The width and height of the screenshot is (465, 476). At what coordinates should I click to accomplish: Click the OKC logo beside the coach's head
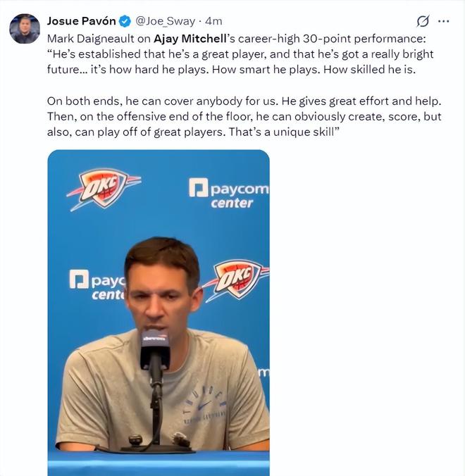[x=237, y=280]
